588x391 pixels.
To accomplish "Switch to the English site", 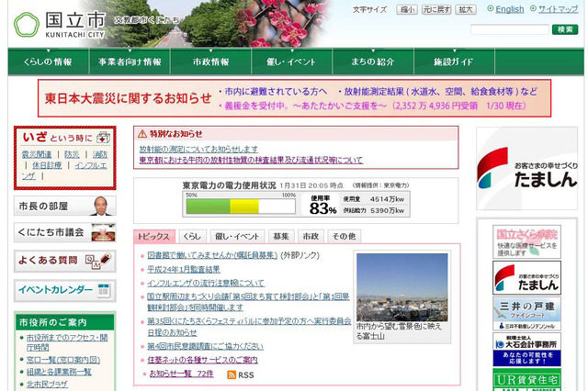I will pos(510,9).
